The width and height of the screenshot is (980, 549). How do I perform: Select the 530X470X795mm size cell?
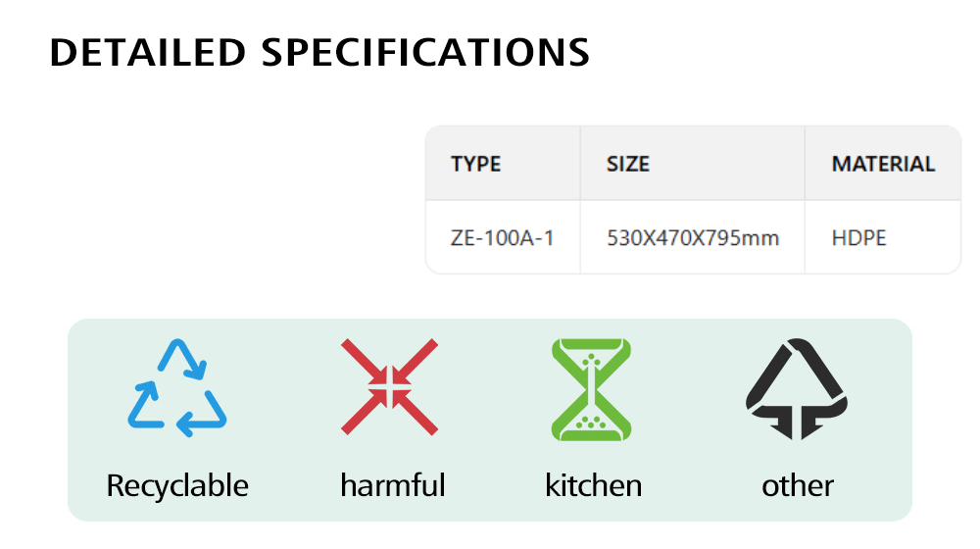coord(693,237)
